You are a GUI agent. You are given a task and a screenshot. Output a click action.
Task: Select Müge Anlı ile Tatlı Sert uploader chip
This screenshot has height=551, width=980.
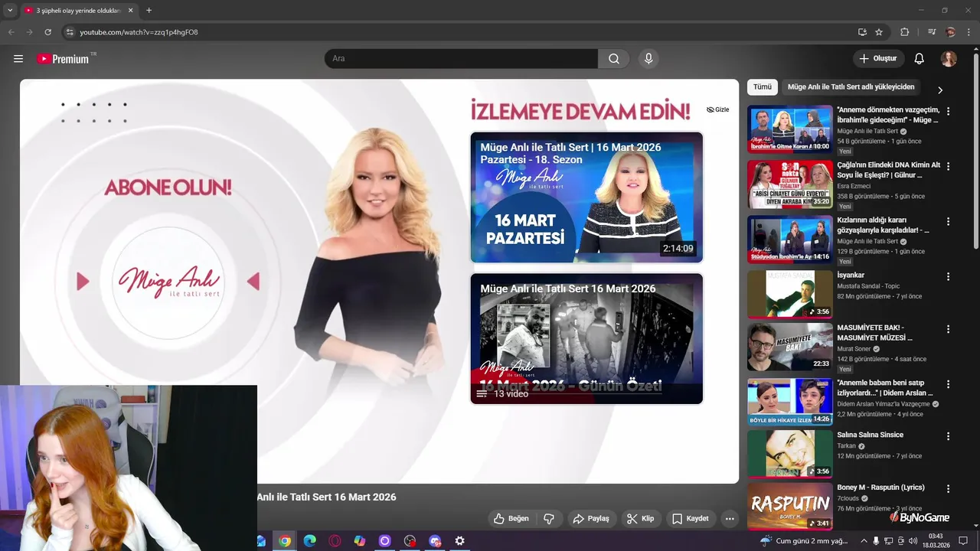851,87
